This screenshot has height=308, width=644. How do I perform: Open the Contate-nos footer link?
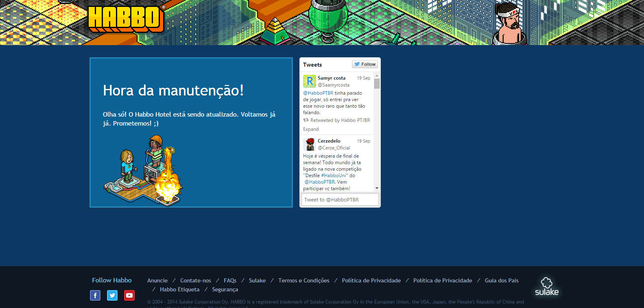196,280
